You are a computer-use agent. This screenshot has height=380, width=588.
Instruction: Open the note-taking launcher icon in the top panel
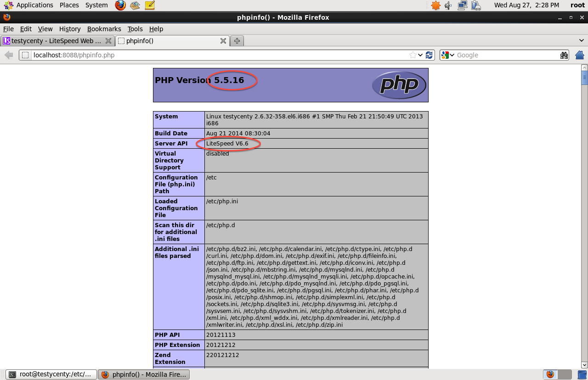point(149,5)
